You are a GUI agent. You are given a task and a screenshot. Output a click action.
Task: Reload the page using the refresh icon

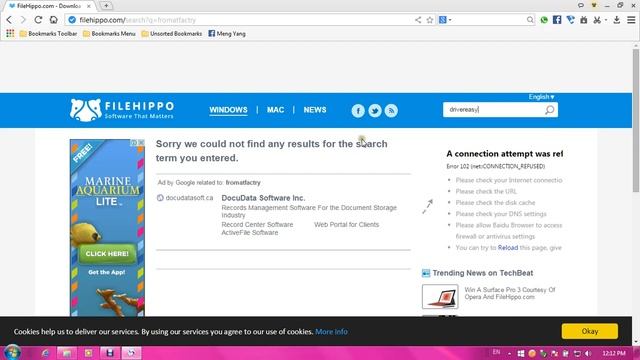38,20
